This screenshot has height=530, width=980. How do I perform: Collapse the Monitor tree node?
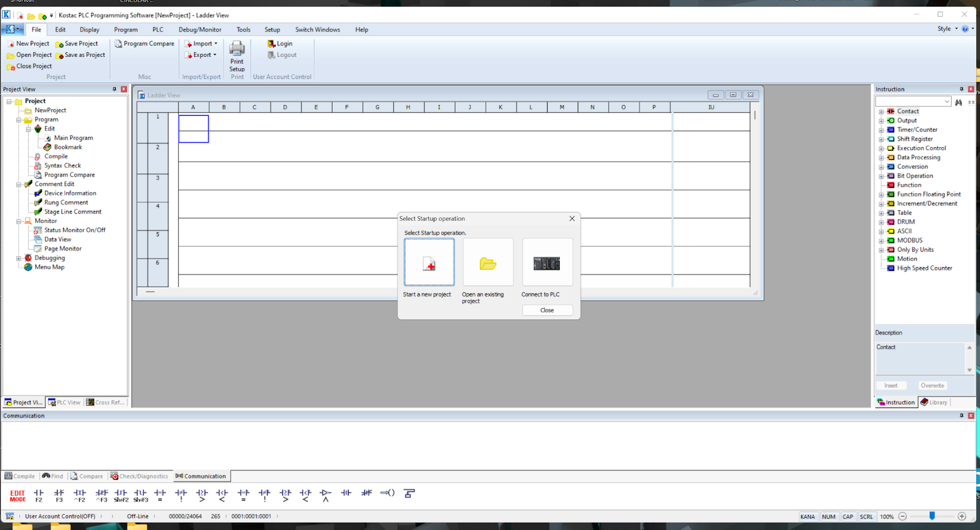click(x=19, y=221)
